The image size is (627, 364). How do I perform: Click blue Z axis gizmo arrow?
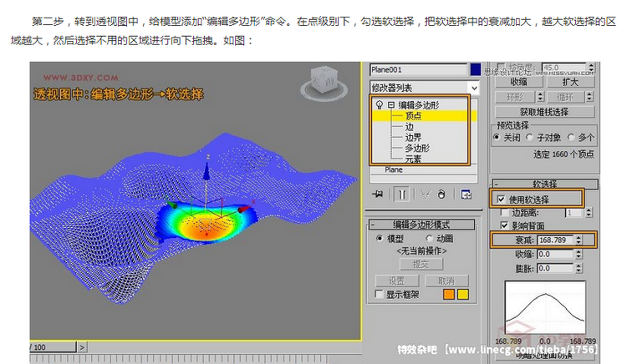point(206,170)
